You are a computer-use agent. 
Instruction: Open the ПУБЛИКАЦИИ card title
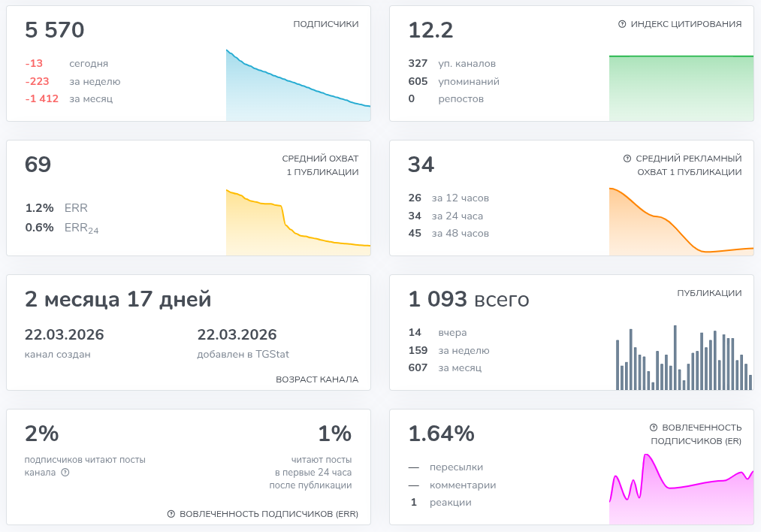point(709,293)
